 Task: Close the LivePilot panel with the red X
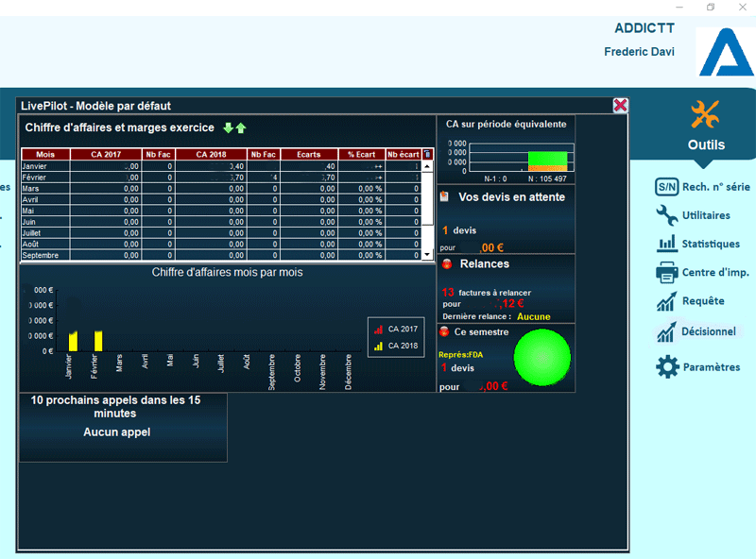[620, 106]
